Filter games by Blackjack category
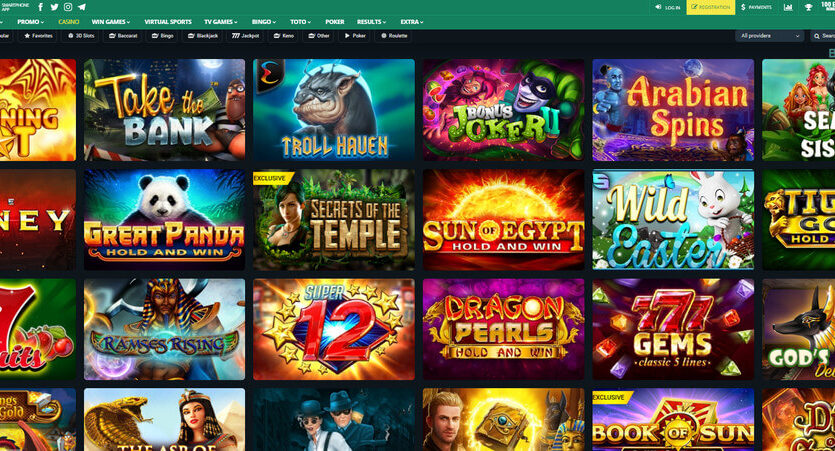This screenshot has width=835, height=451. pyautogui.click(x=203, y=36)
